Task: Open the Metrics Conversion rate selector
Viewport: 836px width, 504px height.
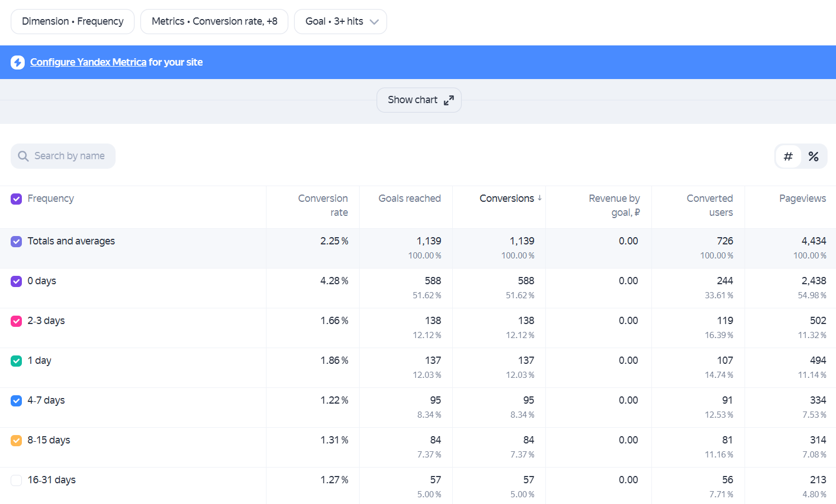Action: 214,21
